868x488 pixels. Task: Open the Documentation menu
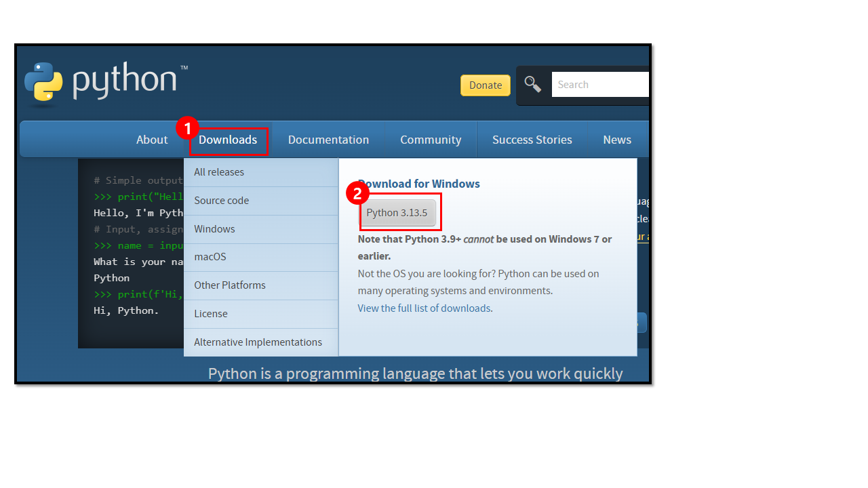point(328,140)
